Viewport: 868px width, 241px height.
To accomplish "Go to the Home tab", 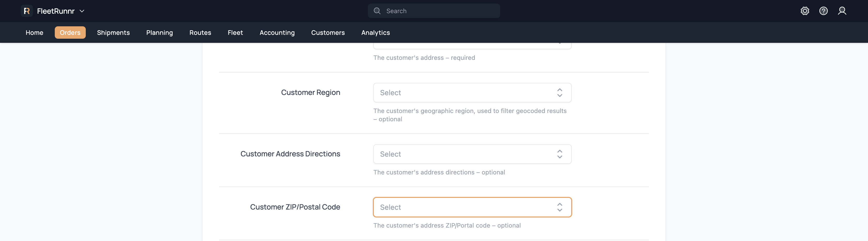I will (34, 33).
